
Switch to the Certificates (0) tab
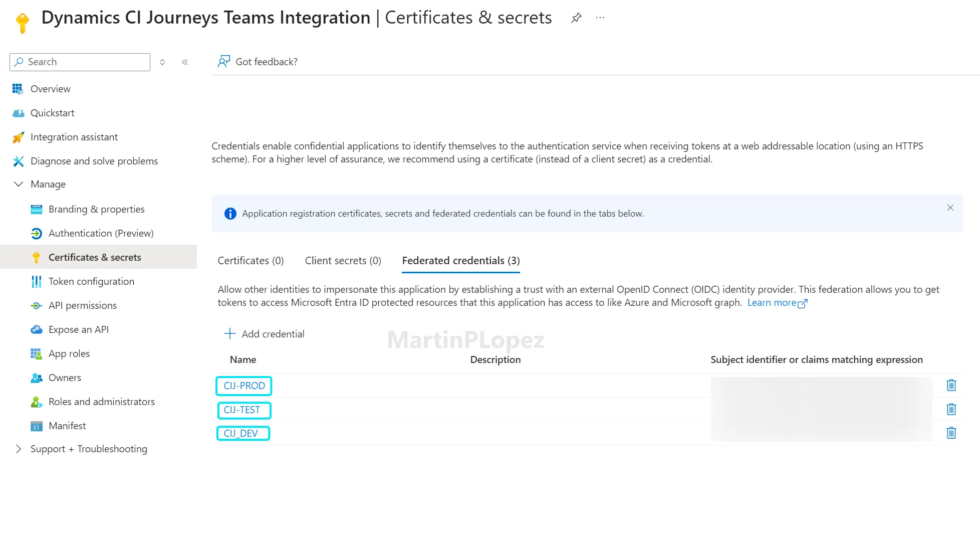coord(251,261)
